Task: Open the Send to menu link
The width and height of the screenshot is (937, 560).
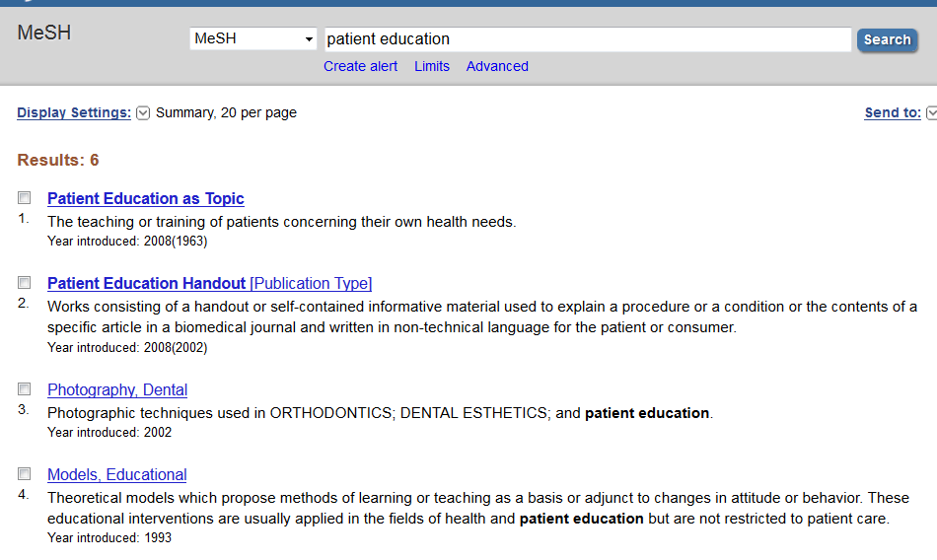Action: pyautogui.click(x=893, y=112)
